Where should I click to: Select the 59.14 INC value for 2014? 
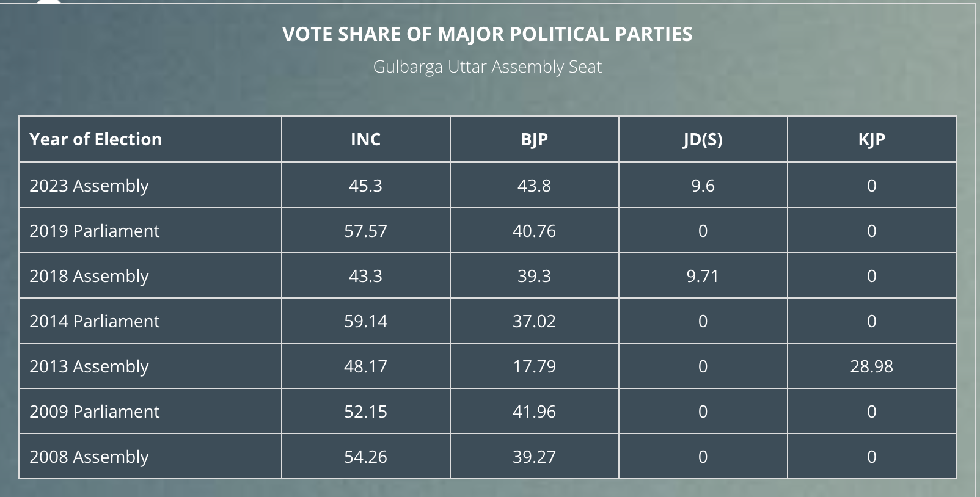tap(365, 321)
